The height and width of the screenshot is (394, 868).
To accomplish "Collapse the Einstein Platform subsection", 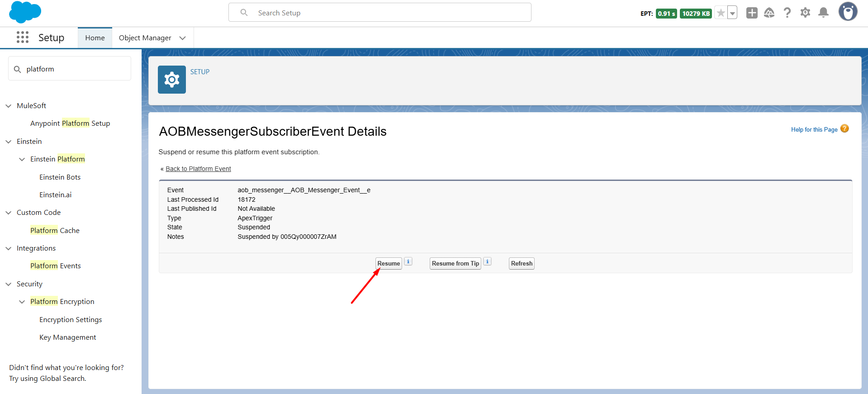I will point(22,159).
